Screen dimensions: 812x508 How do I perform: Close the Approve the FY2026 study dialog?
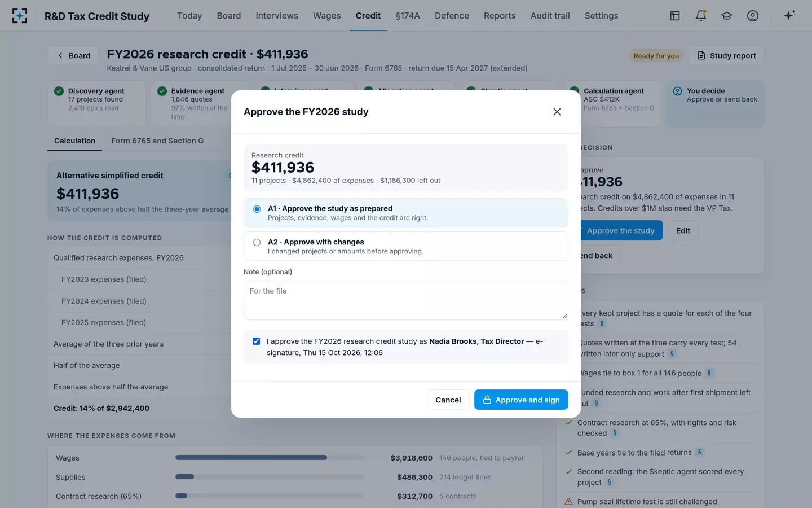pyautogui.click(x=557, y=112)
